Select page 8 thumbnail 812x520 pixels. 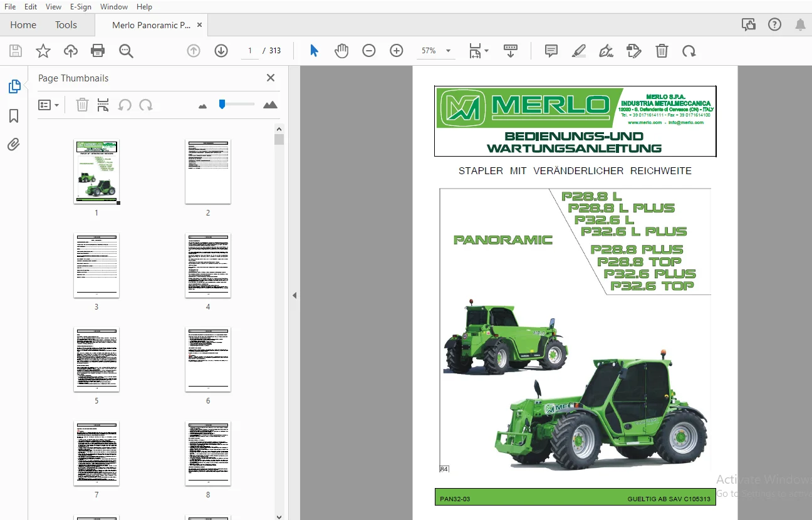[208, 453]
